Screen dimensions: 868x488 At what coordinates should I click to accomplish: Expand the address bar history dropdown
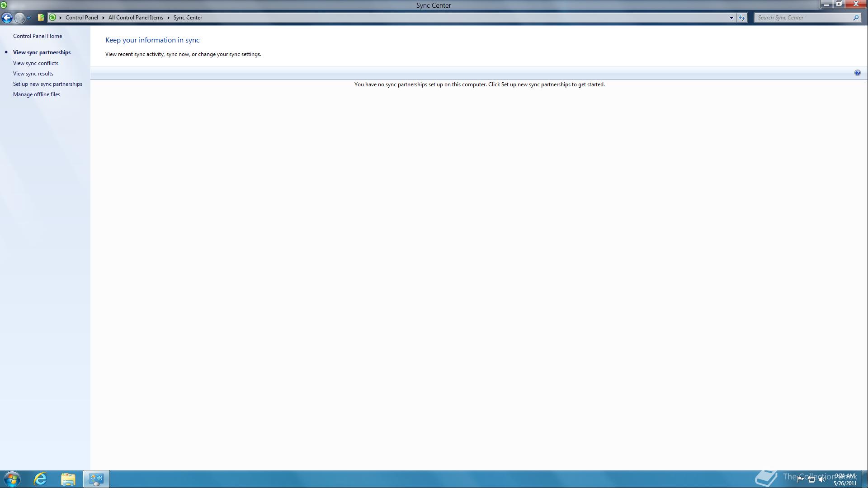pyautogui.click(x=731, y=18)
